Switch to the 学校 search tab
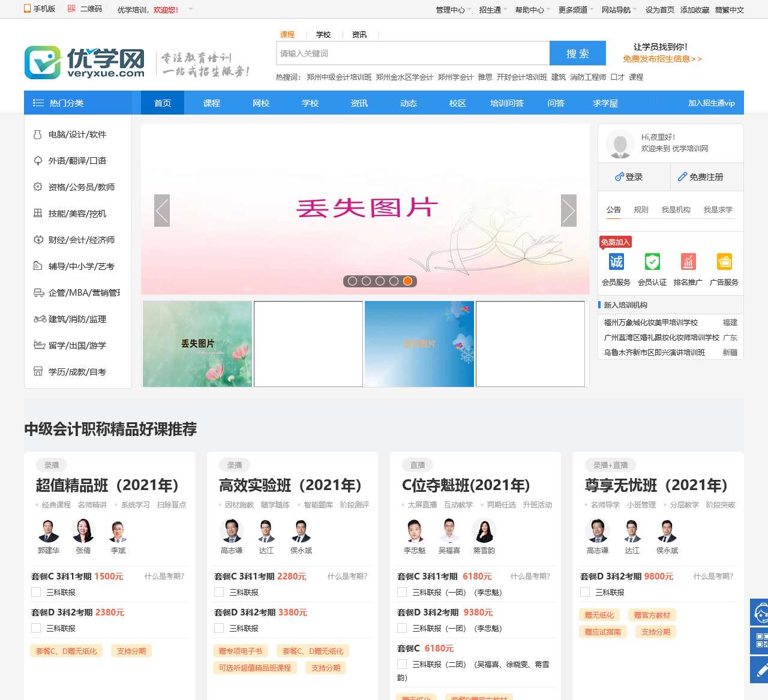Screen dimensions: 768x700 coord(324,34)
